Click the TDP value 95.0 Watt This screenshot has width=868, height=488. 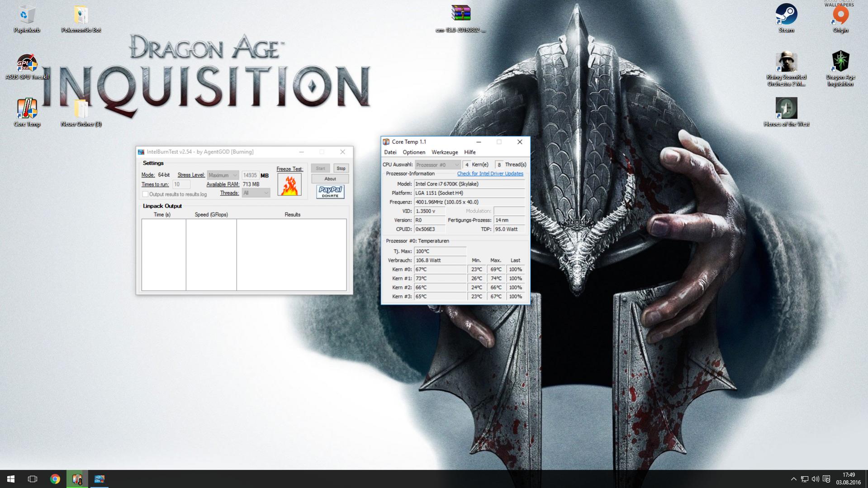tap(509, 229)
